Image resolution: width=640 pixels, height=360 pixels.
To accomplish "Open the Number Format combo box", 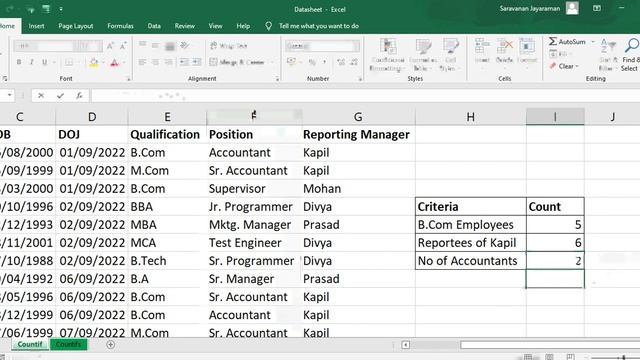I will 322,46.
